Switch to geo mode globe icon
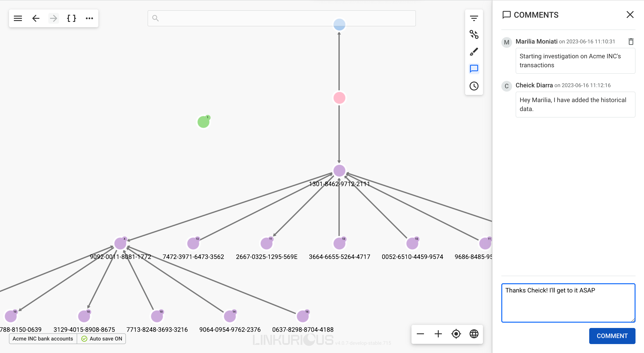The width and height of the screenshot is (644, 353). (x=474, y=334)
